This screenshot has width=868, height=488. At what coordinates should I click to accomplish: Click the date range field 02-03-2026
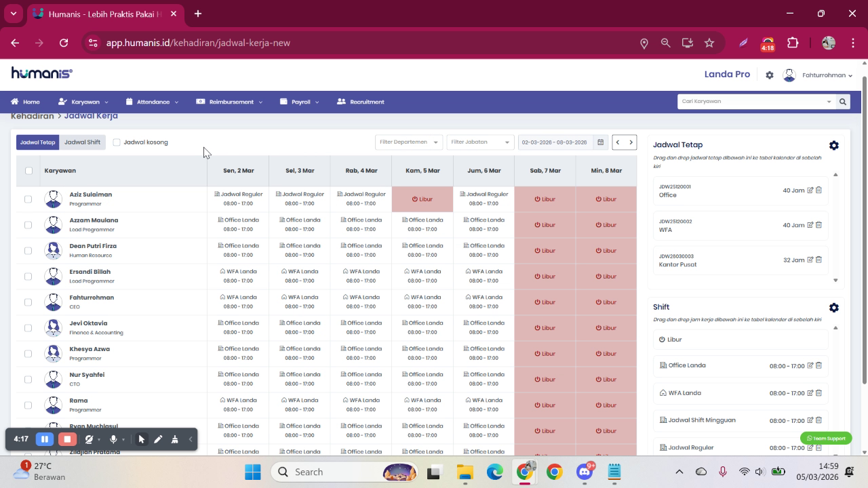(x=554, y=142)
